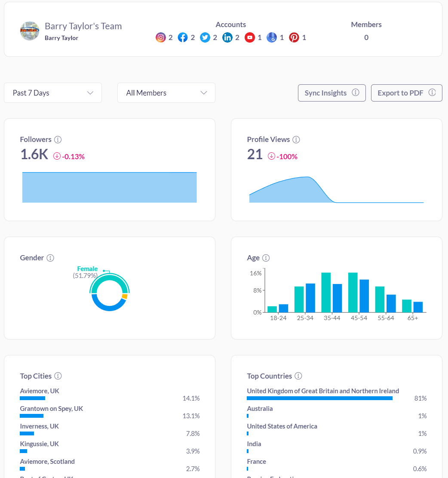Click the Google Business account icon
448x478 pixels.
[x=271, y=37]
